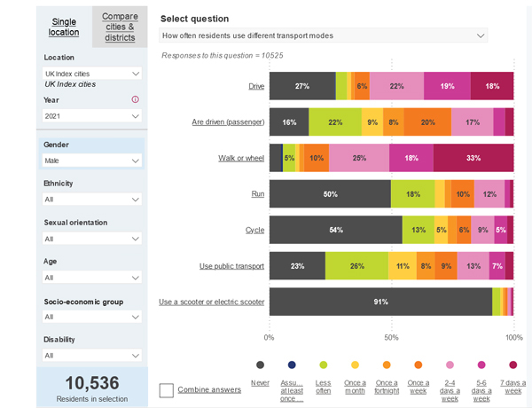Switch to Compare cities & districts tab
This screenshot has width=532, height=408.
[120, 27]
